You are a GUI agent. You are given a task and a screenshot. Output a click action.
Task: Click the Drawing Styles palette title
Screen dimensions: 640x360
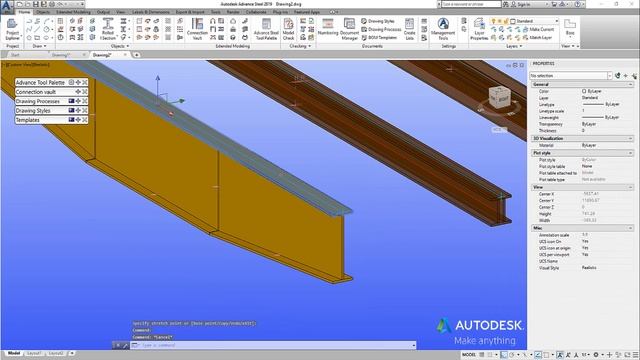[x=33, y=111]
